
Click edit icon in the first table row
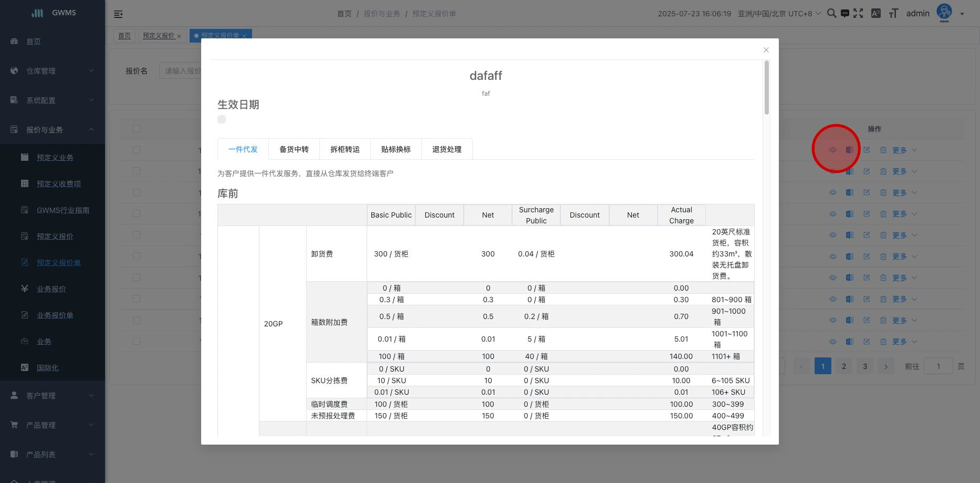click(867, 150)
